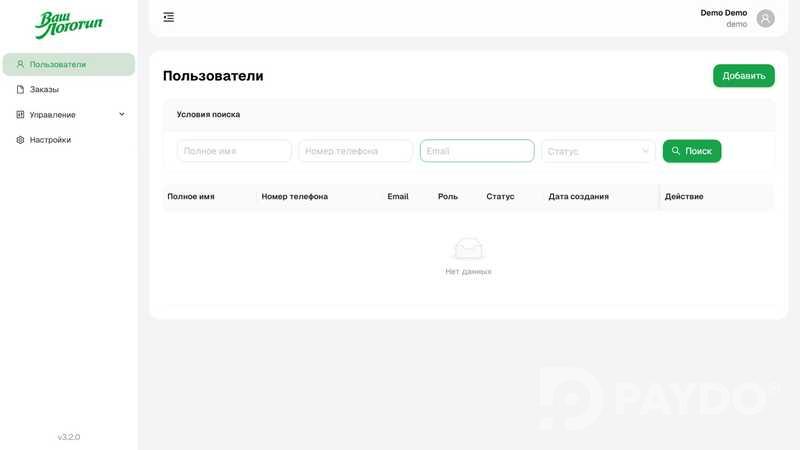This screenshot has height=450, width=800.
Task: Click the Ваш Логотип logo
Action: point(68,24)
